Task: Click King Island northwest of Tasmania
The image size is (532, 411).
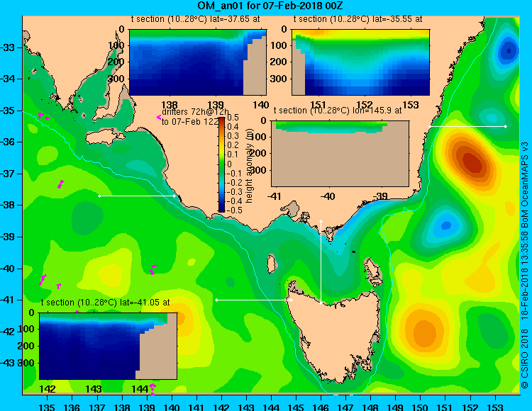Action: coord(271,264)
